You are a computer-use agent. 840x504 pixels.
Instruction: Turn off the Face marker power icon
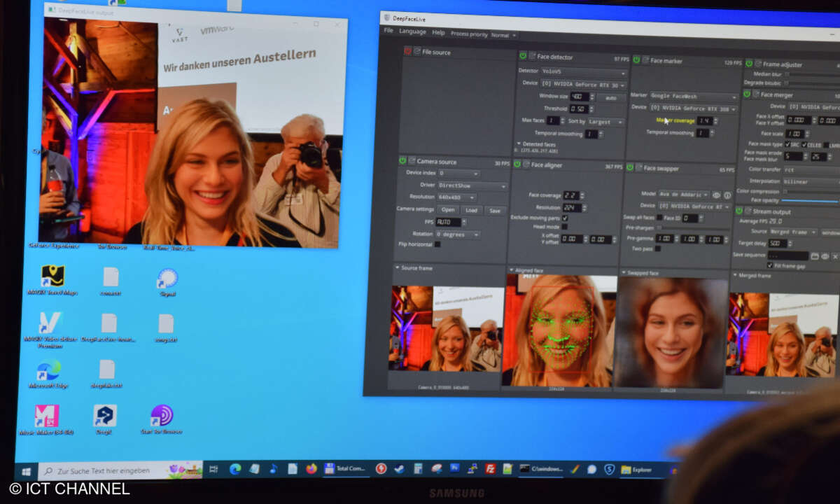pos(636,60)
